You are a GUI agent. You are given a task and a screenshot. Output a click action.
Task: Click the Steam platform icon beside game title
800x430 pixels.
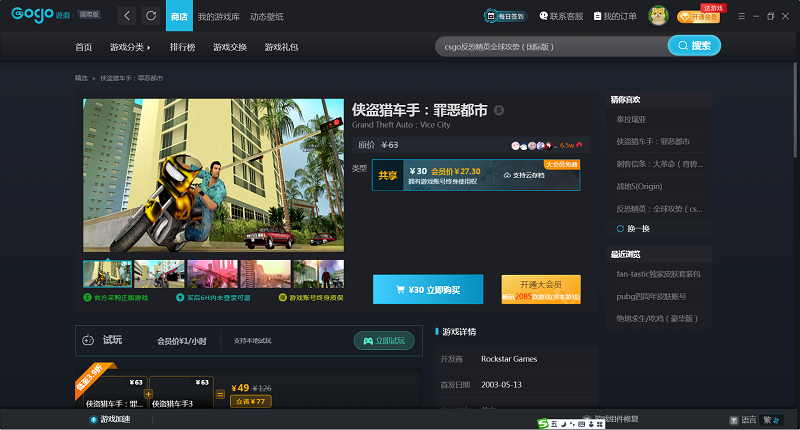tap(499, 110)
